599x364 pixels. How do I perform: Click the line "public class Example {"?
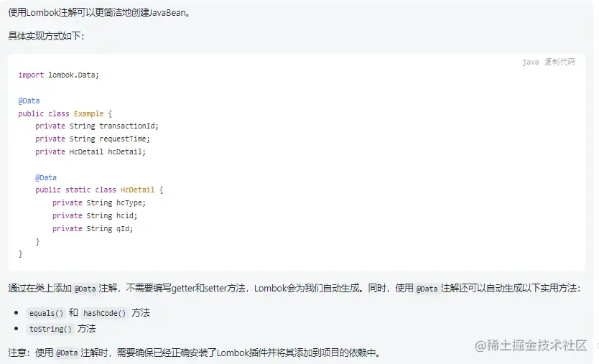pos(65,113)
